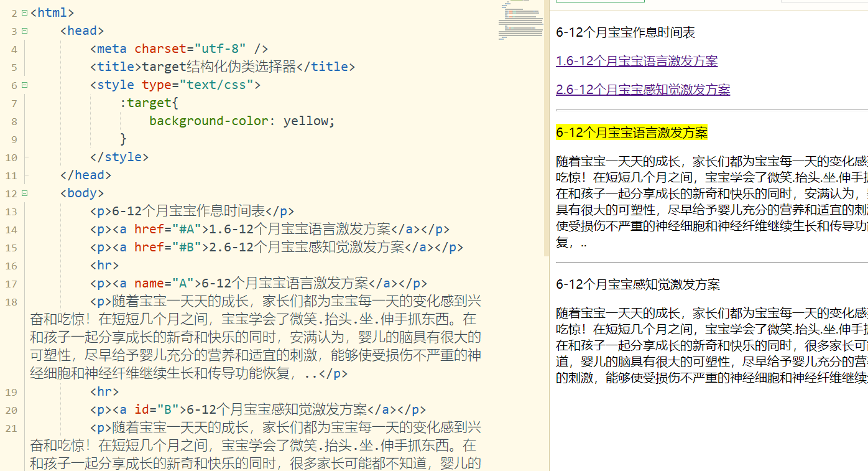Image resolution: width=868 pixels, height=471 pixels.
Task: Click the style type="text/css" opening tag
Action: pyautogui.click(x=175, y=85)
